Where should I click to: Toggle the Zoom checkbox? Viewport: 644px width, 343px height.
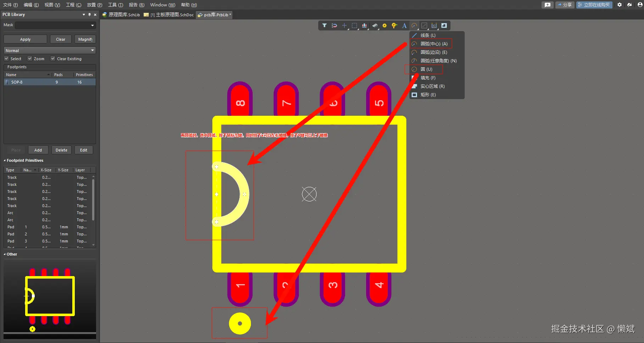coord(30,59)
